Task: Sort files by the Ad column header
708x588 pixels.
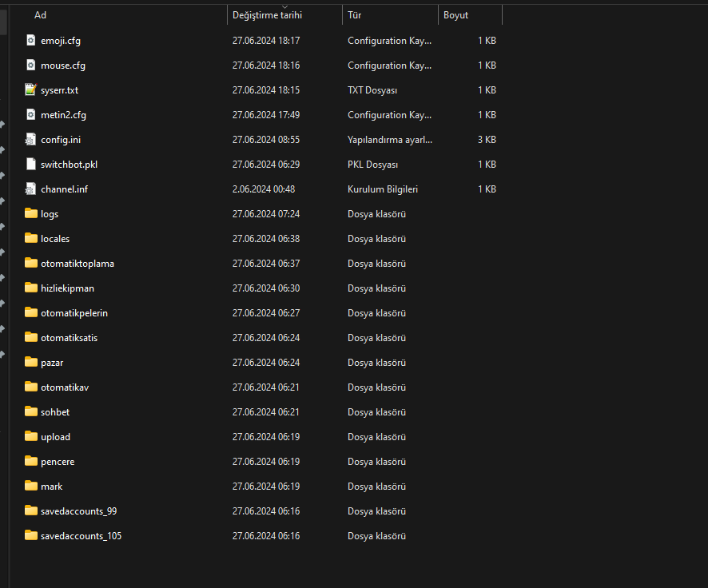Action: tap(40, 15)
